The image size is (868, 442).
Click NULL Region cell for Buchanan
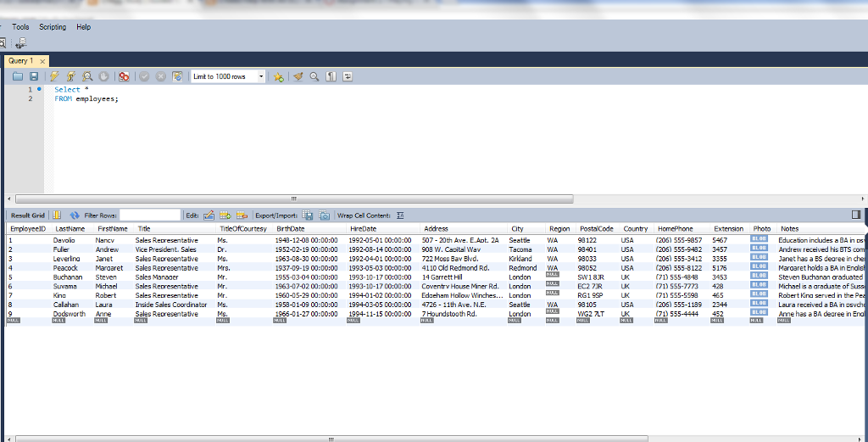click(553, 275)
